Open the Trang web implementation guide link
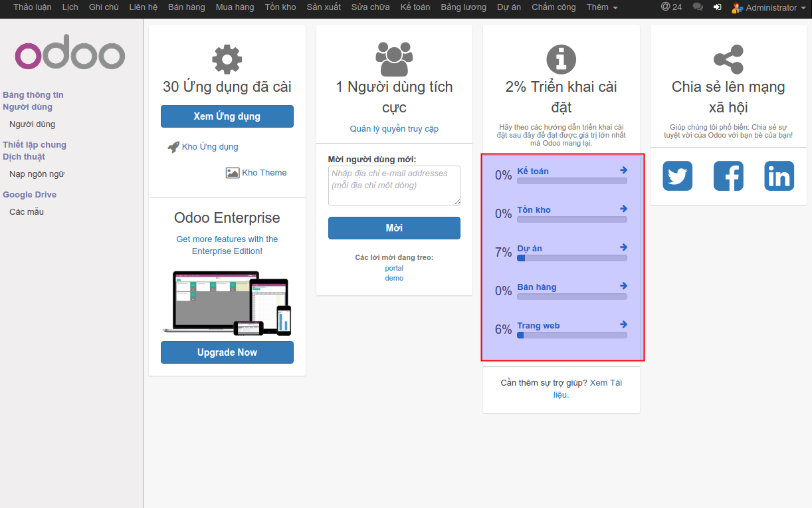The width and height of the screenshot is (812, 508). click(538, 326)
